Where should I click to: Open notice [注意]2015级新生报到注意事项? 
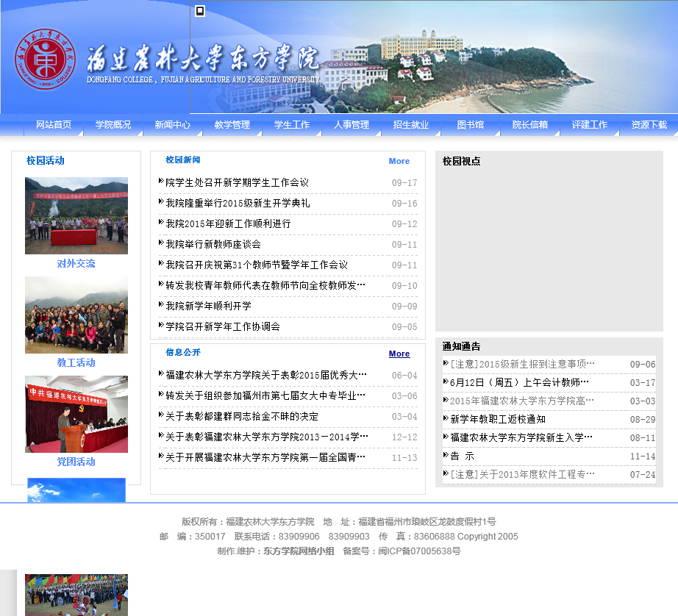[x=522, y=365]
